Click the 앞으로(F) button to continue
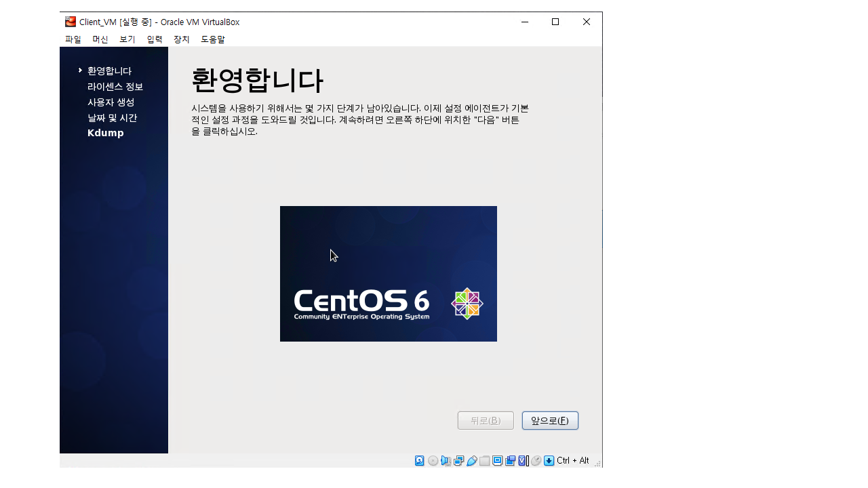The height and width of the screenshot is (488, 868). click(550, 420)
